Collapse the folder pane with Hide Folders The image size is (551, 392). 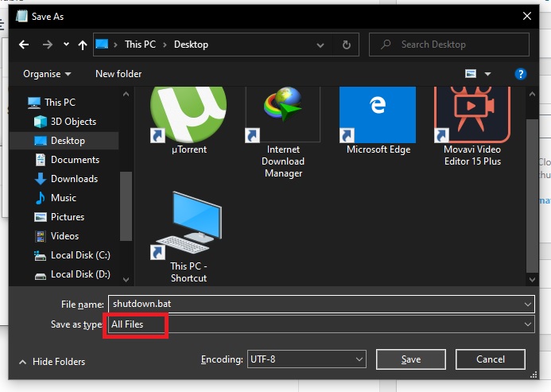52,362
